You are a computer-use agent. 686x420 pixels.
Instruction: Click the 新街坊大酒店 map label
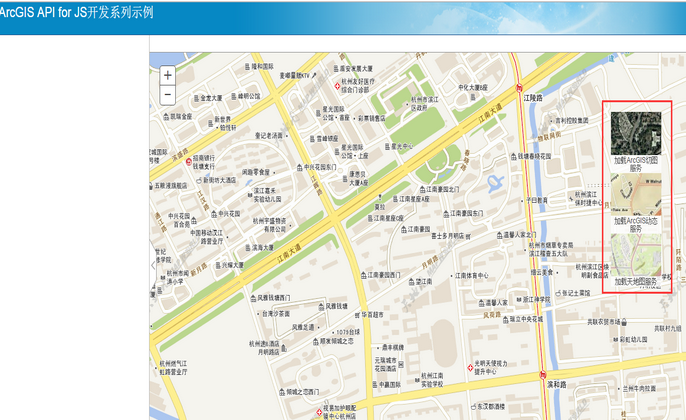click(x=219, y=180)
